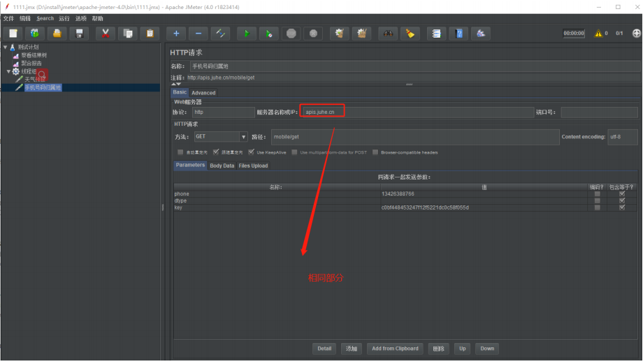Collapse the 测试计划 tree node arrow
This screenshot has width=643, height=364.
[6, 47]
